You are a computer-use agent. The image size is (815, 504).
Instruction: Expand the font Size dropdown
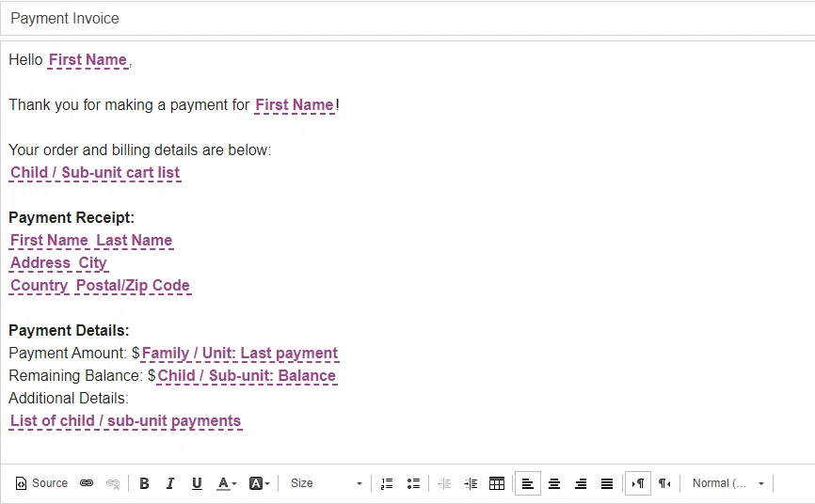[326, 483]
